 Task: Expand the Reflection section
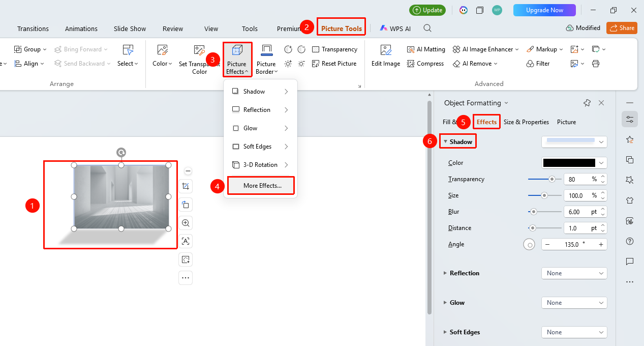click(x=446, y=273)
